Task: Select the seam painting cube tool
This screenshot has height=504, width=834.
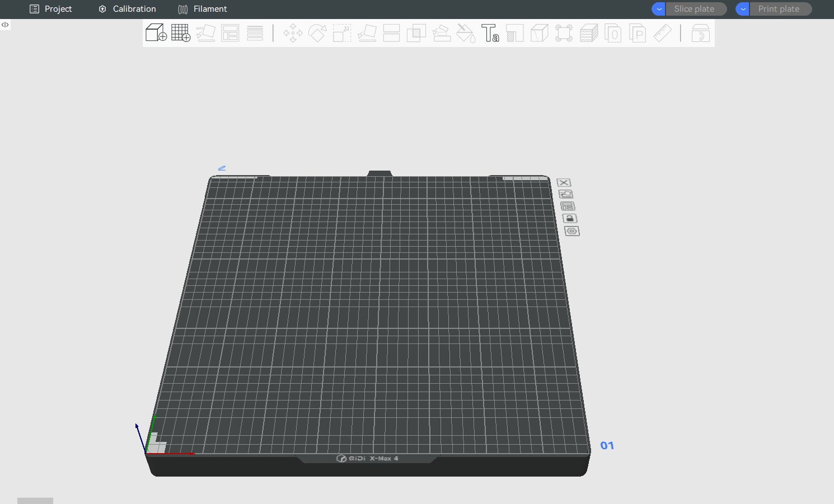Action: (x=540, y=33)
